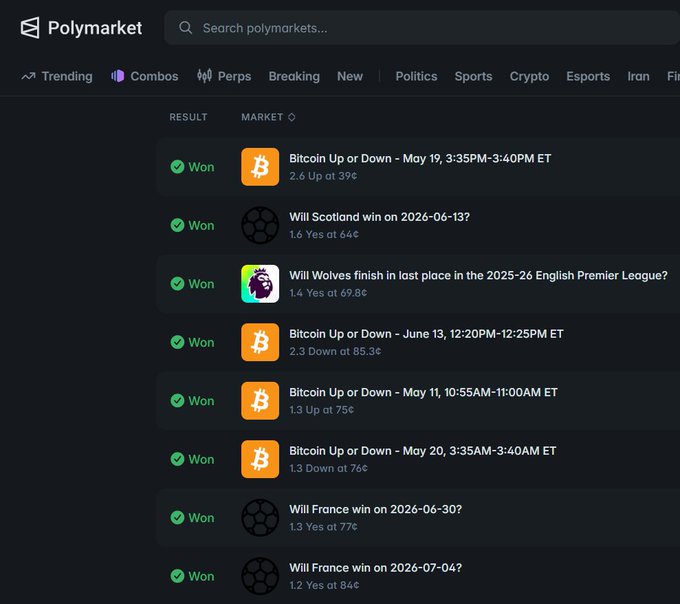
Task: Open the Politics category
Action: click(x=416, y=76)
